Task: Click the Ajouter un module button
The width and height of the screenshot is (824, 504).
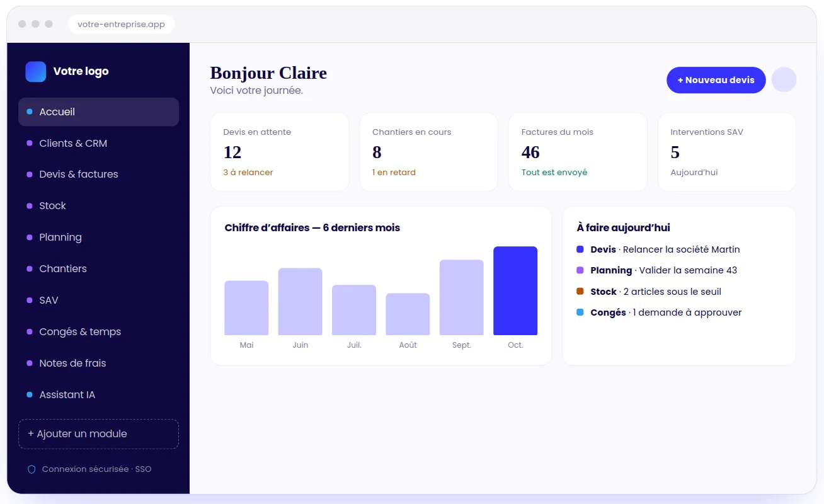Action: pos(98,434)
